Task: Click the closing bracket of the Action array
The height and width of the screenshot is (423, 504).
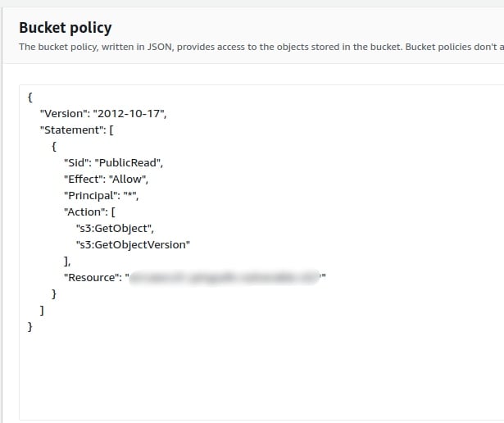Action: [66, 261]
